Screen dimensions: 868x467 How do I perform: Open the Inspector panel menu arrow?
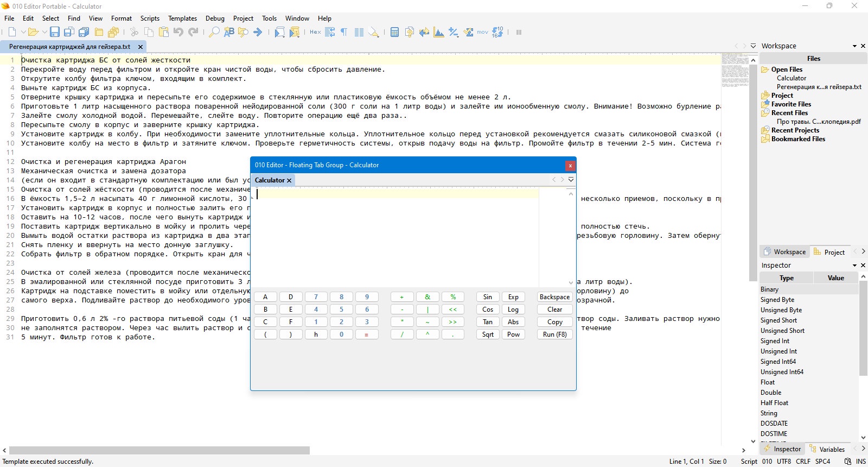point(854,266)
